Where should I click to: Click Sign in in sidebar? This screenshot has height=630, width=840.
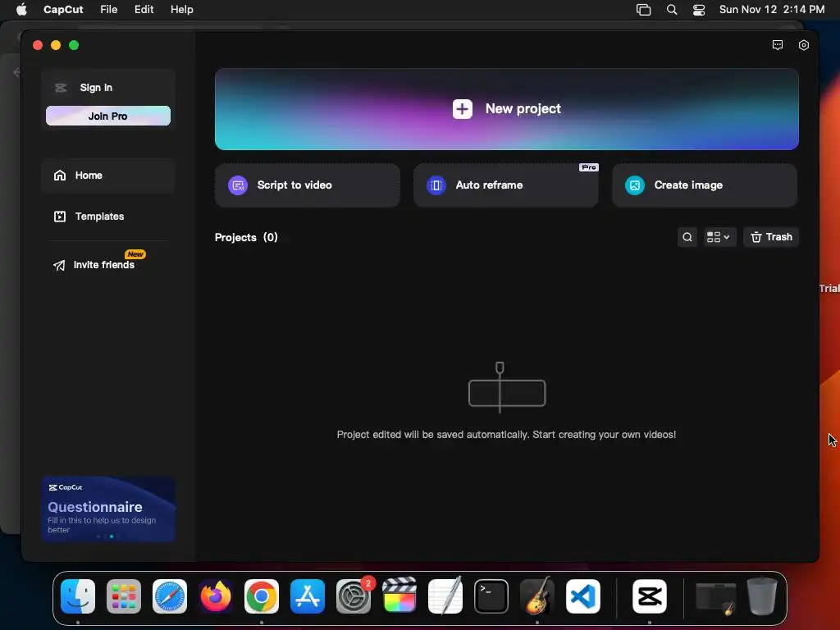click(96, 88)
